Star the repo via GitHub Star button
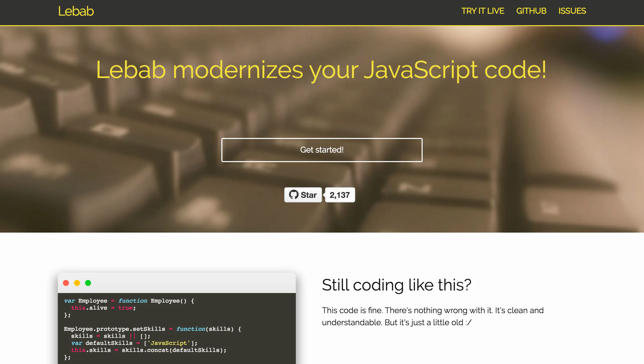Viewport: 644px width, 364px height. (303, 195)
